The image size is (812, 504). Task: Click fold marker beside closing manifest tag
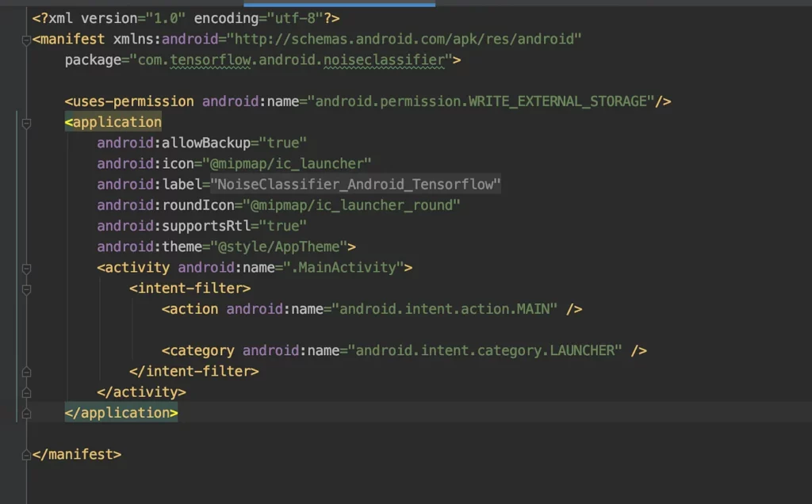[x=26, y=455]
